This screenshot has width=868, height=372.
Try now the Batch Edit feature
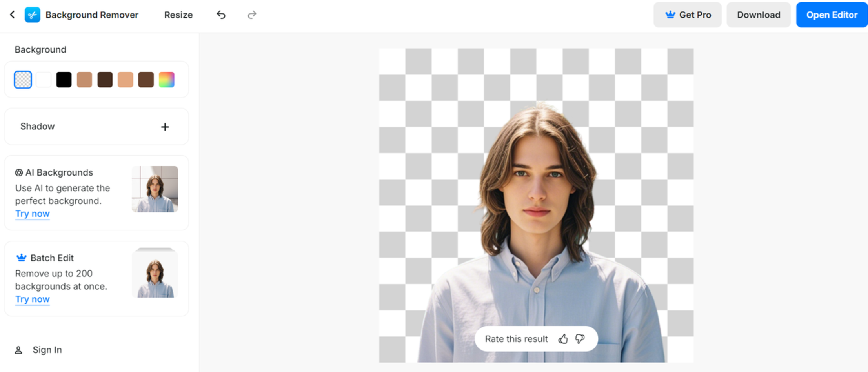[x=32, y=299]
